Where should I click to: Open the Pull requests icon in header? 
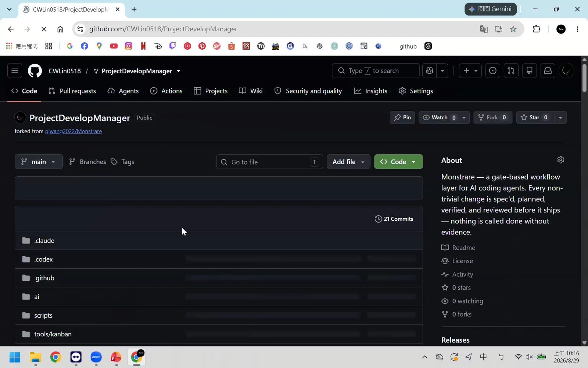(511, 71)
